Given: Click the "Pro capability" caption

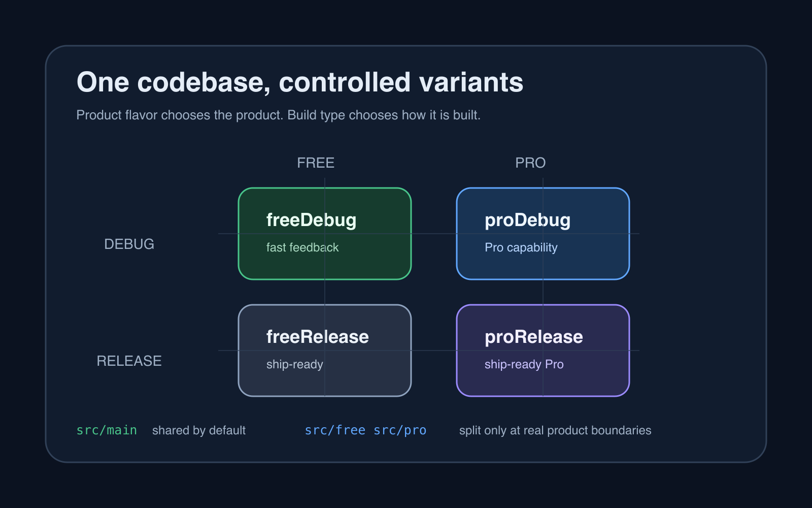Looking at the screenshot, I should coord(521,247).
